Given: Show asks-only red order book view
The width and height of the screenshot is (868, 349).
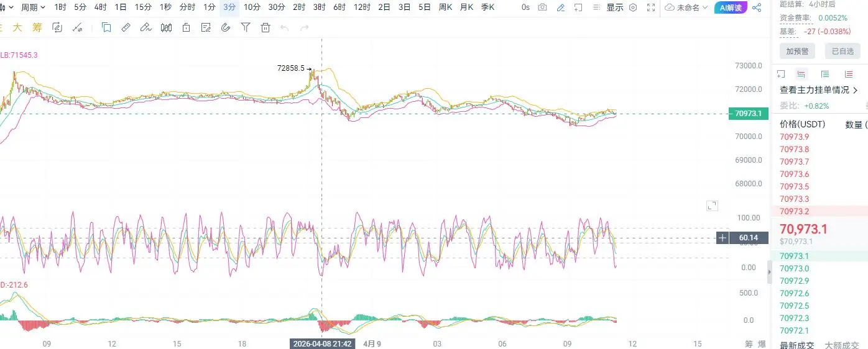Looking at the screenshot, I should [849, 74].
